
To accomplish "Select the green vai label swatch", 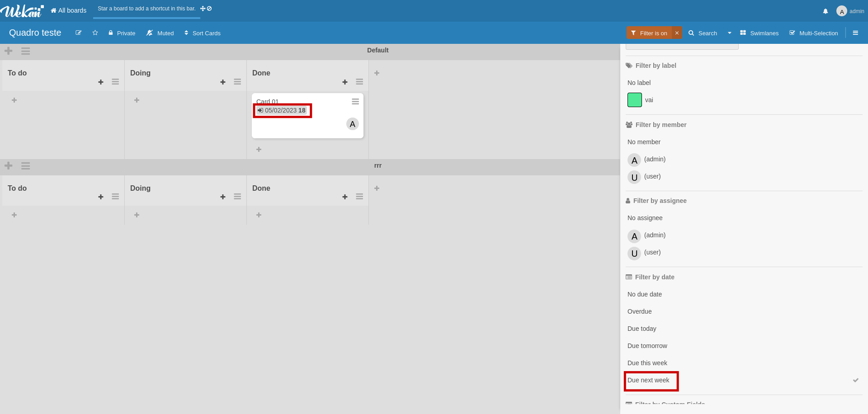I will pos(634,100).
